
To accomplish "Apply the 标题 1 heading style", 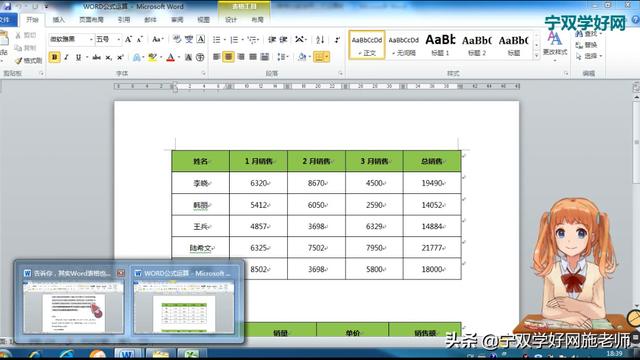I will point(440,44).
